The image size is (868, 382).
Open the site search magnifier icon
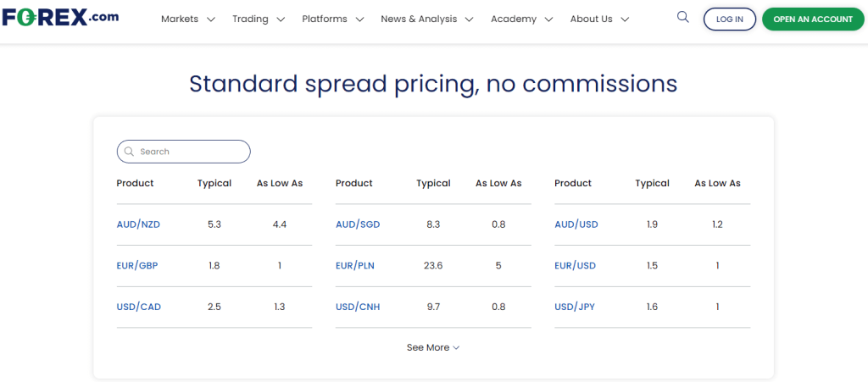(x=683, y=17)
